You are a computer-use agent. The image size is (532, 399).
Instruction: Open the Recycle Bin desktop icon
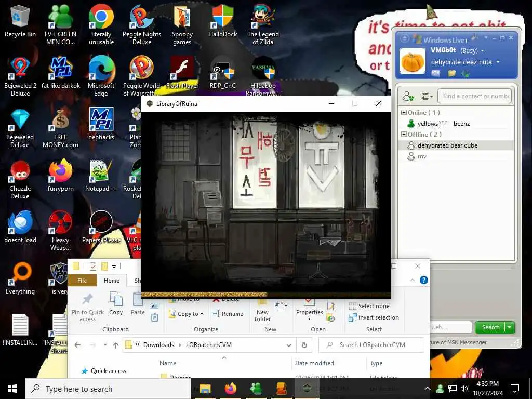[20, 22]
